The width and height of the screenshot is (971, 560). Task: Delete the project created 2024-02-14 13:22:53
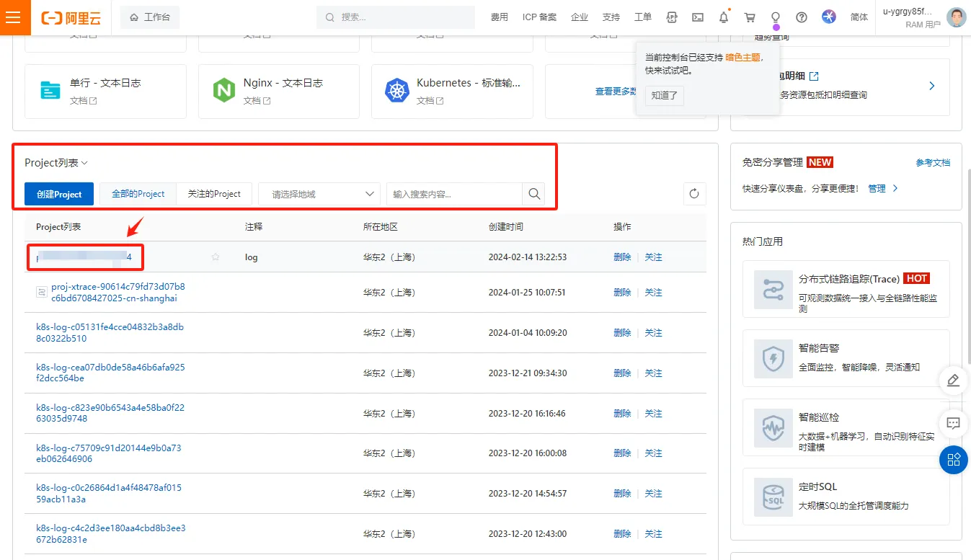[622, 257]
